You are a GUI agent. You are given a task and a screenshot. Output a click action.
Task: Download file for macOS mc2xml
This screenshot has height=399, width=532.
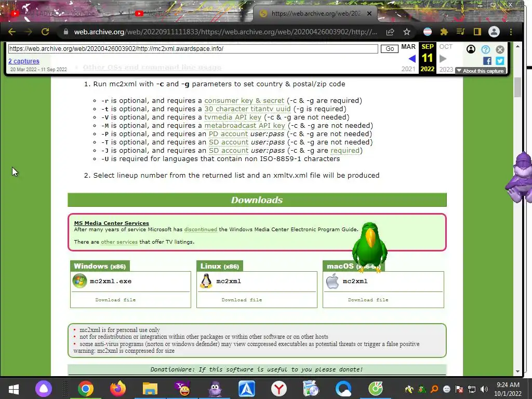[x=368, y=300]
